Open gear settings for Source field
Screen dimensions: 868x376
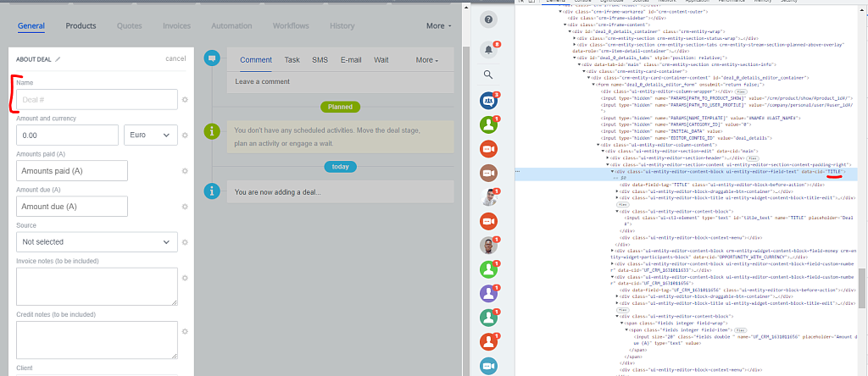pos(185,242)
